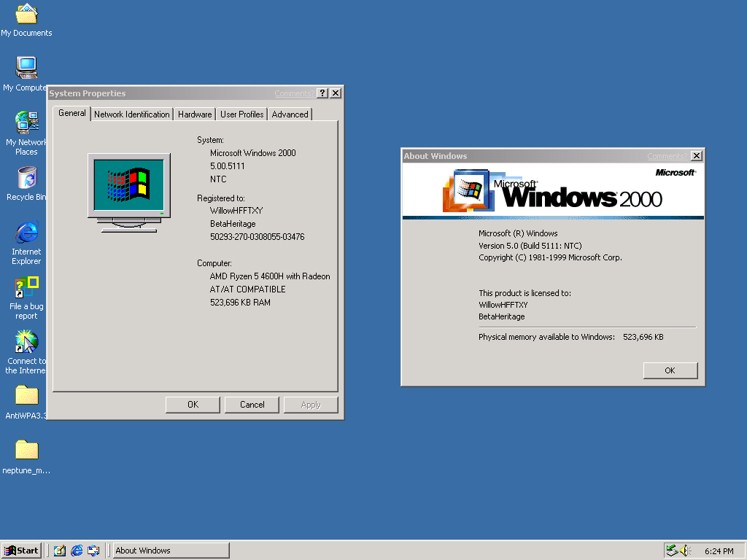
Task: Open the User Profiles tab
Action: click(x=241, y=114)
